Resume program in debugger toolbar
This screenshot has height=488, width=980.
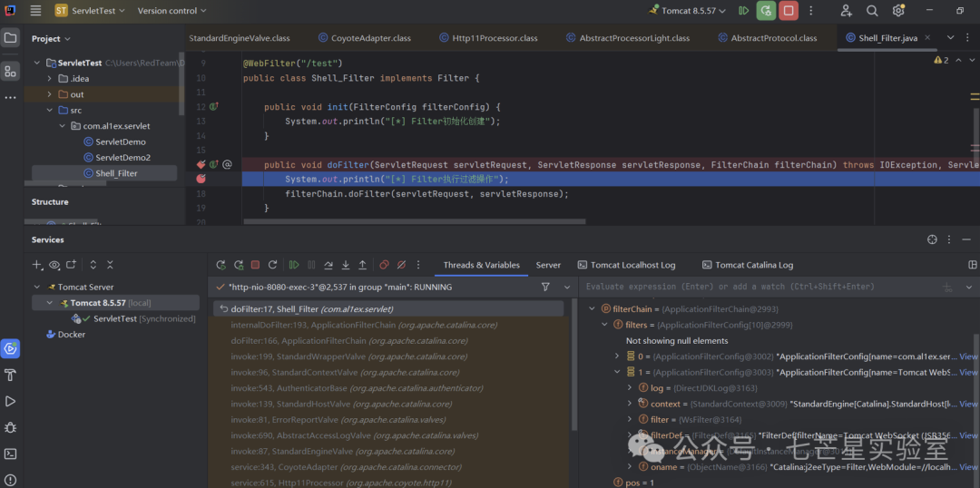[x=294, y=265]
